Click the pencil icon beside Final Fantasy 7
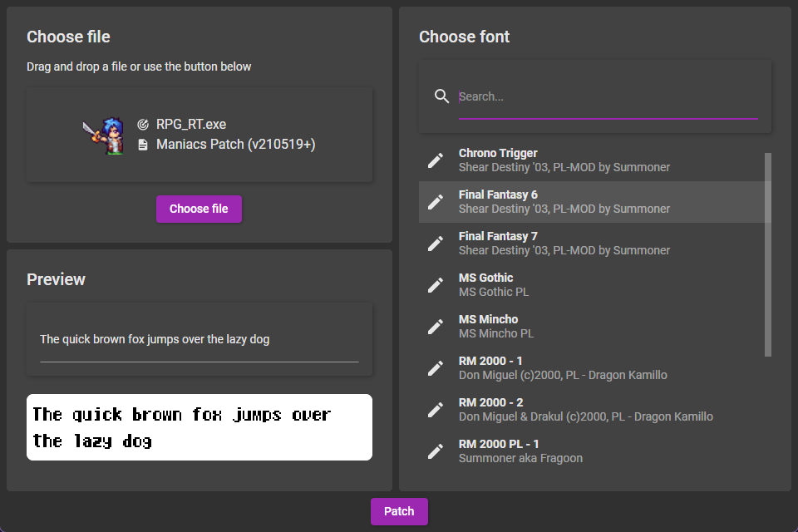Image resolution: width=798 pixels, height=532 pixels. tap(435, 244)
